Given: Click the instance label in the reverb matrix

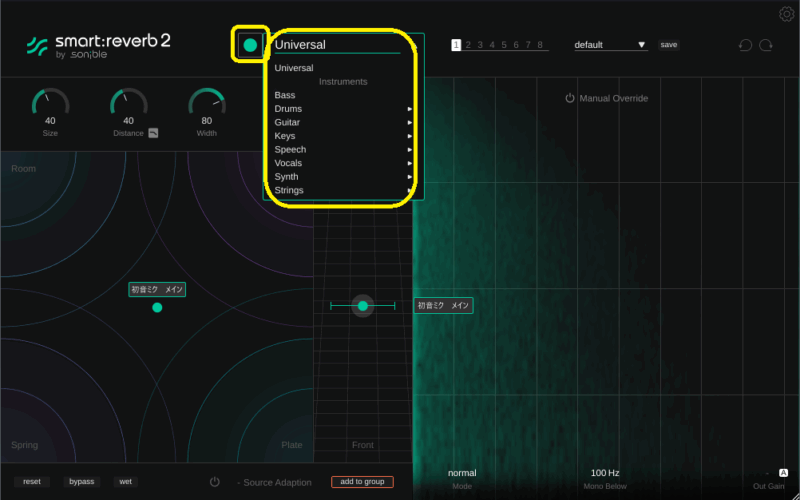Looking at the screenshot, I should coord(157,289).
